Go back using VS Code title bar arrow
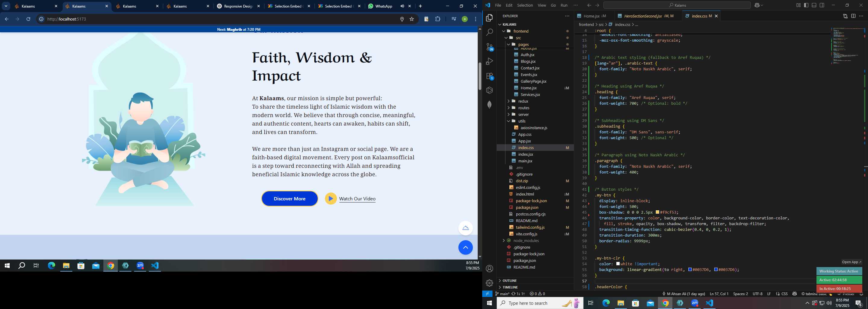This screenshot has height=309, width=868. 589,5
